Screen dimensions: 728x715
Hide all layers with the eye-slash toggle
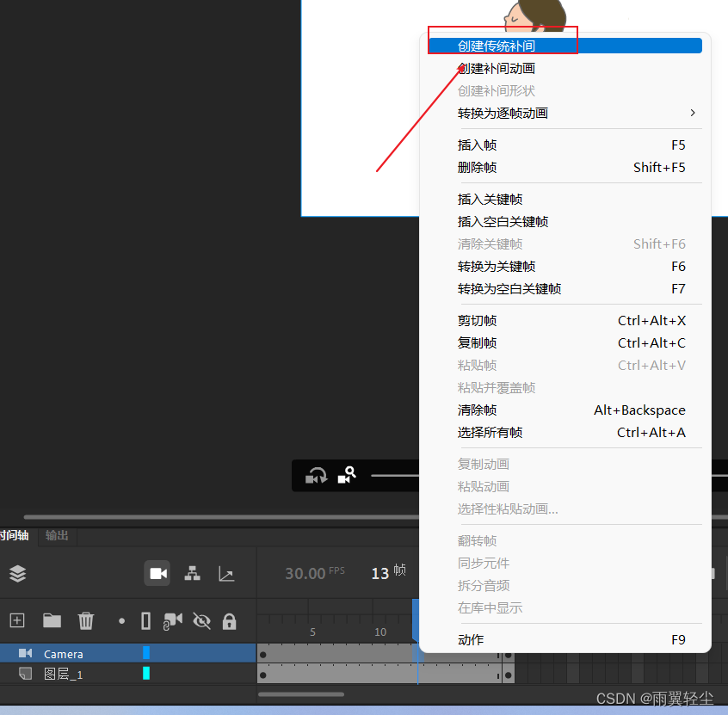pyautogui.click(x=201, y=619)
